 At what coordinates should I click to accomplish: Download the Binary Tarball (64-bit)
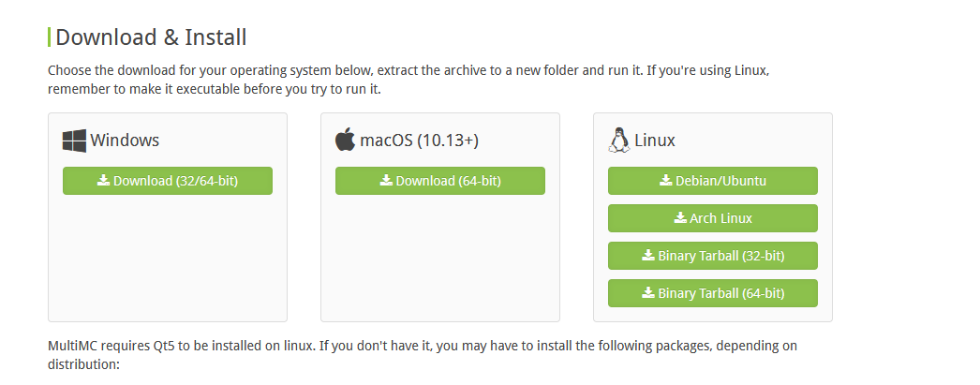(x=713, y=293)
